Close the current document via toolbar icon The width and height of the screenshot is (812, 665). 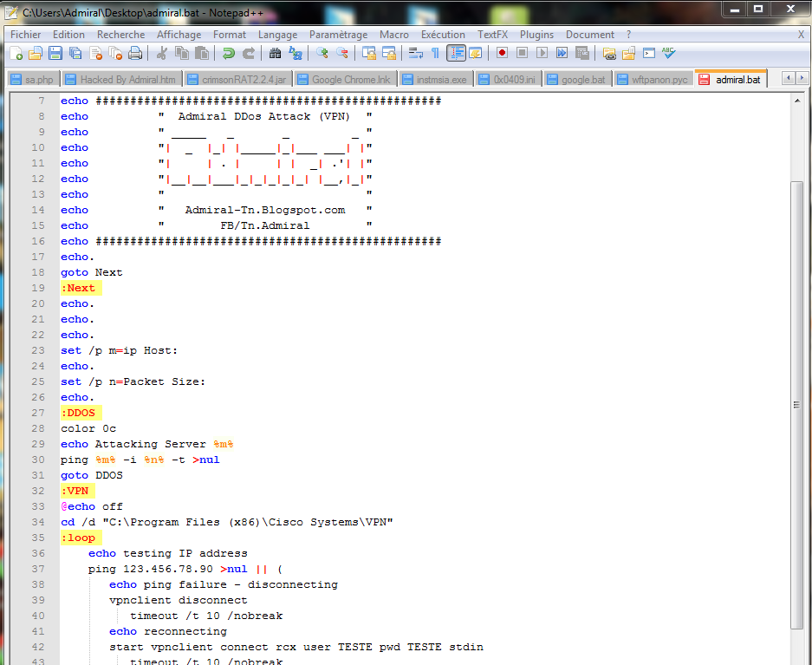(96, 54)
